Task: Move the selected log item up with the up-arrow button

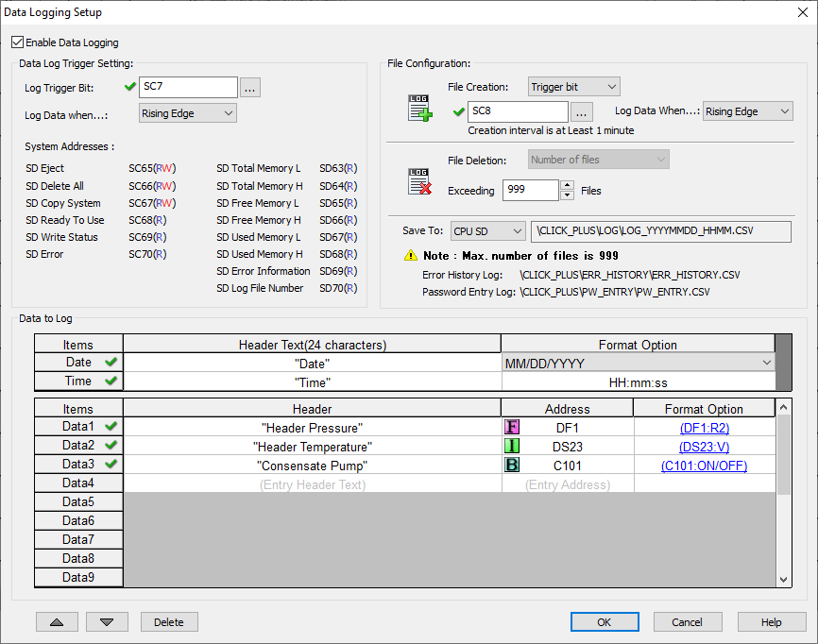Action: (57, 621)
